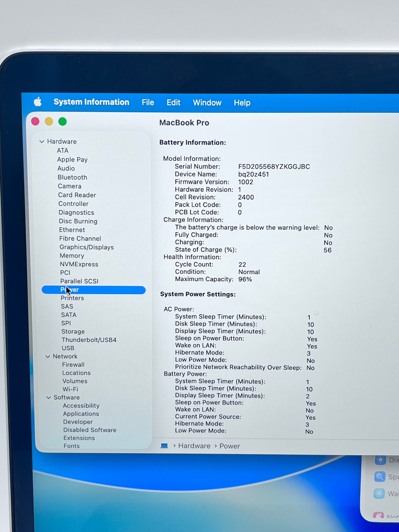
Task: Select Parallel SCSI in the sidebar
Action: coord(79,281)
